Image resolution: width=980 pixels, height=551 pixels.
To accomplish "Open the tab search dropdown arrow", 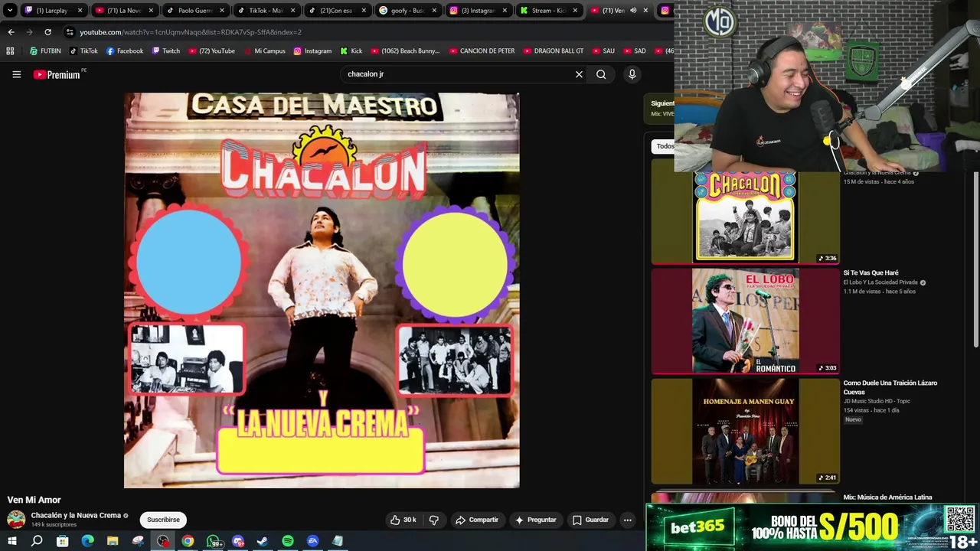I will point(10,11).
